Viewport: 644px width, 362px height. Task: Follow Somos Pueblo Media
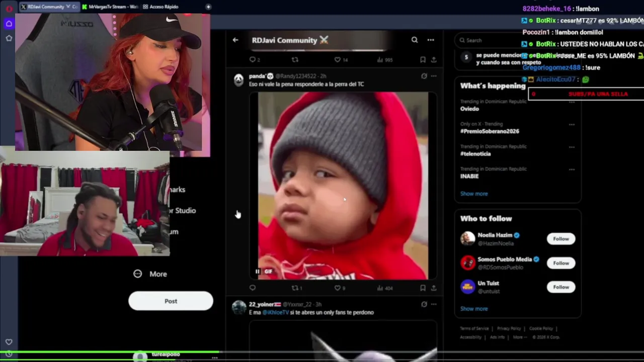pyautogui.click(x=560, y=263)
